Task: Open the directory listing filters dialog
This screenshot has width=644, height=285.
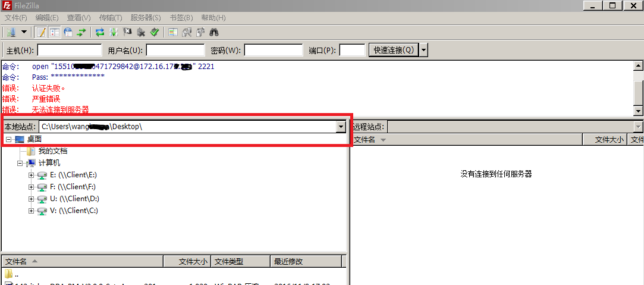Action: 173,32
